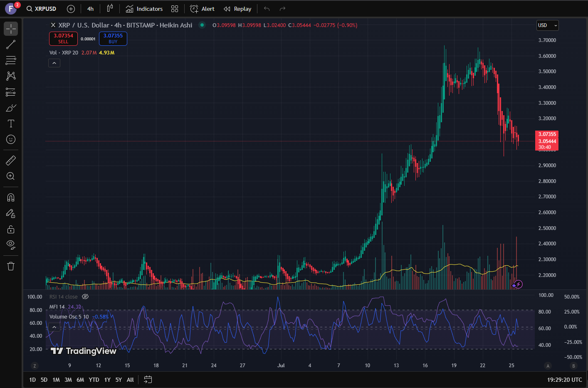Toggle the A auto scale button
588x388 pixels.
(548, 366)
